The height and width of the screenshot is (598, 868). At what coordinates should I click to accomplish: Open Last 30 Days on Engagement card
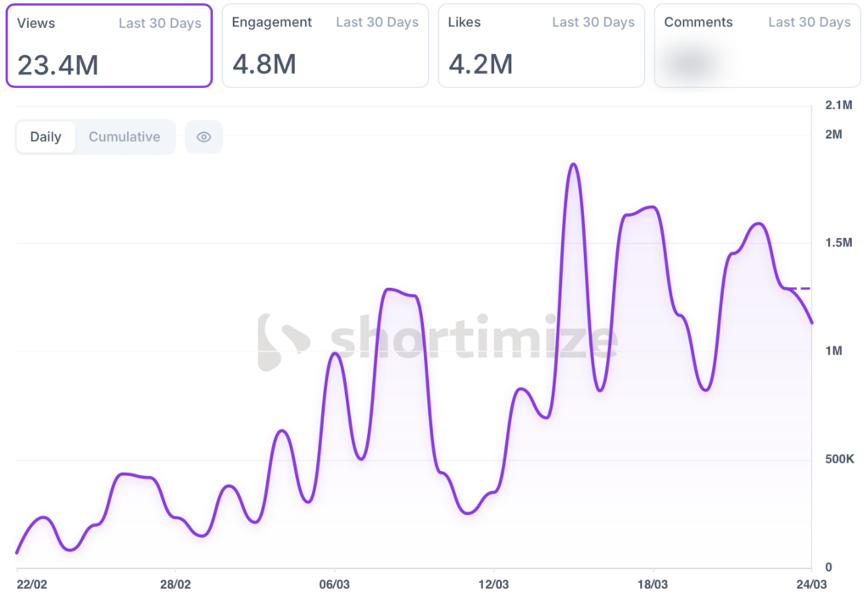click(377, 23)
